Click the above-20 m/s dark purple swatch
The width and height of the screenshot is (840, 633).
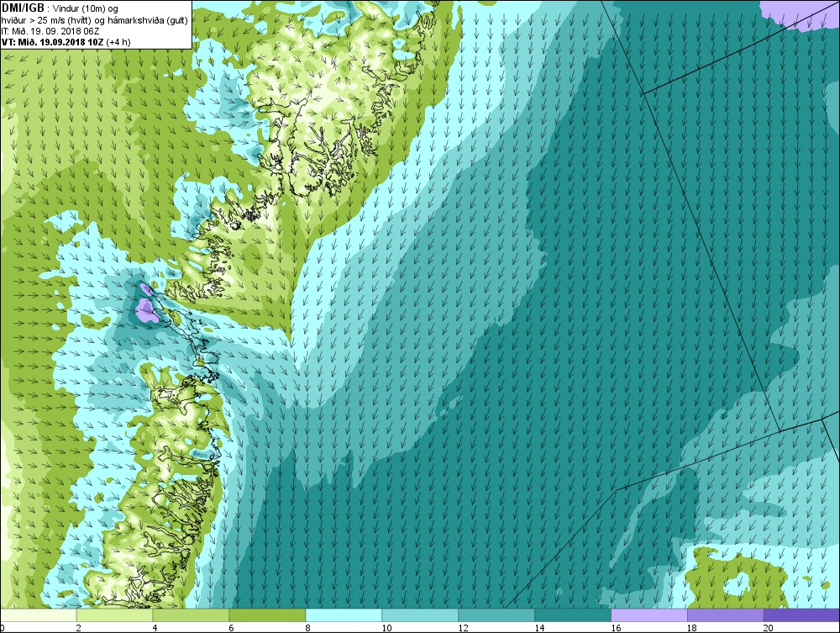(x=801, y=615)
